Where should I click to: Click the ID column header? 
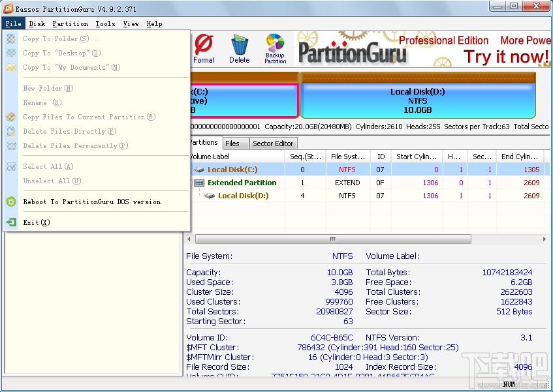point(381,157)
